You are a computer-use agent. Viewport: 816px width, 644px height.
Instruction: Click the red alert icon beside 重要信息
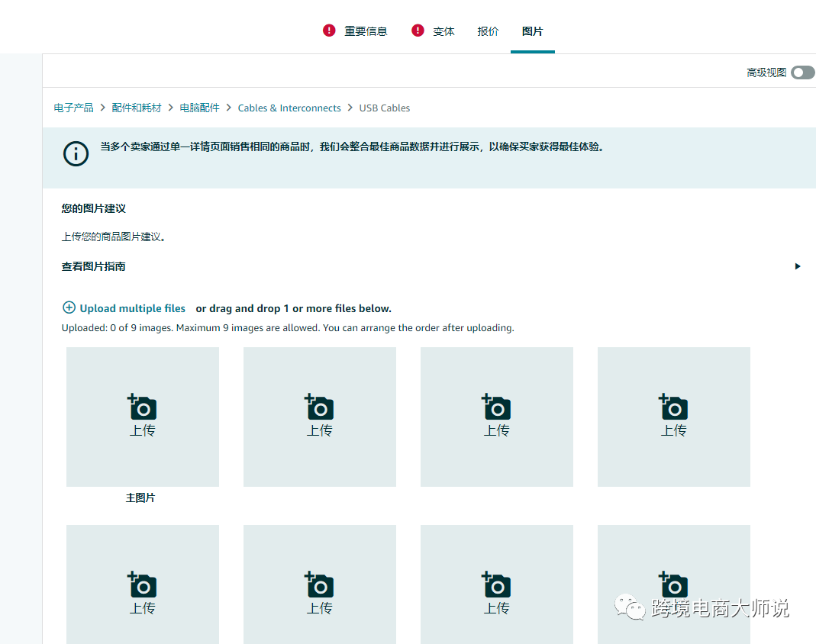(x=329, y=30)
